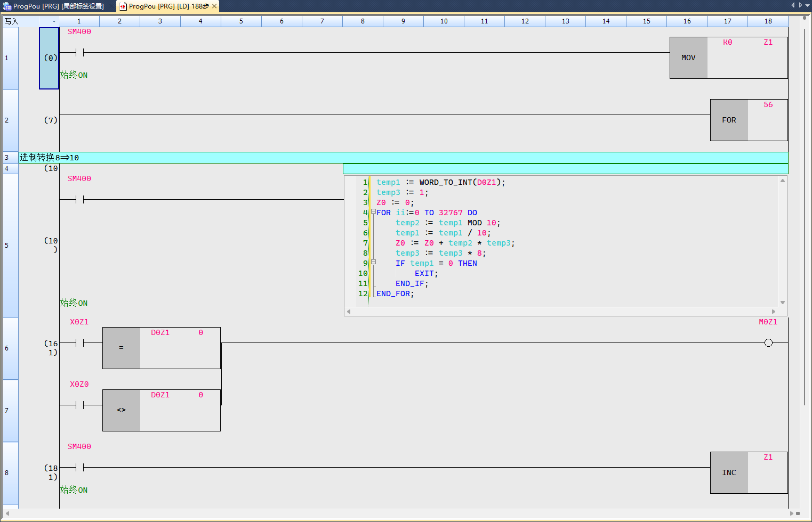The width and height of the screenshot is (812, 522).
Task: Select the MOV instruction block
Action: (688, 58)
